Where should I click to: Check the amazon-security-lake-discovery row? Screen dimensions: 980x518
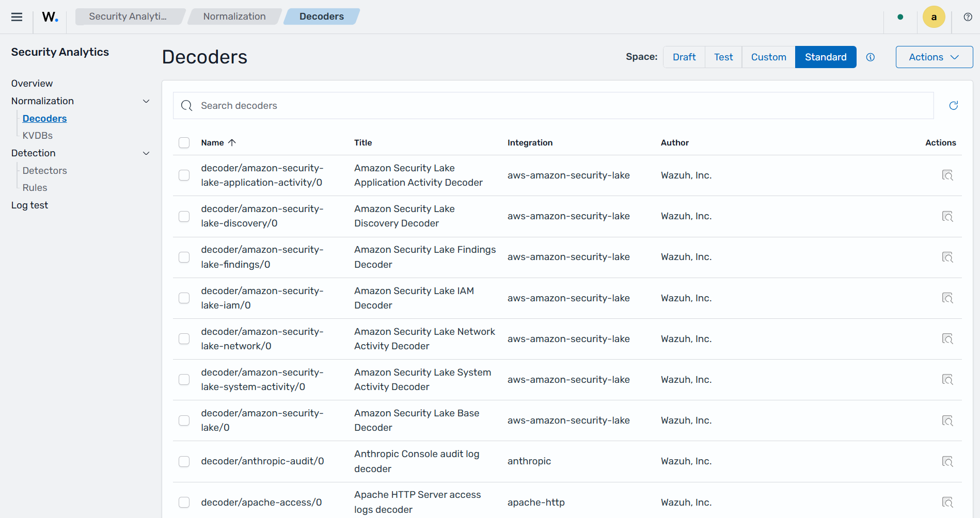coord(184,216)
